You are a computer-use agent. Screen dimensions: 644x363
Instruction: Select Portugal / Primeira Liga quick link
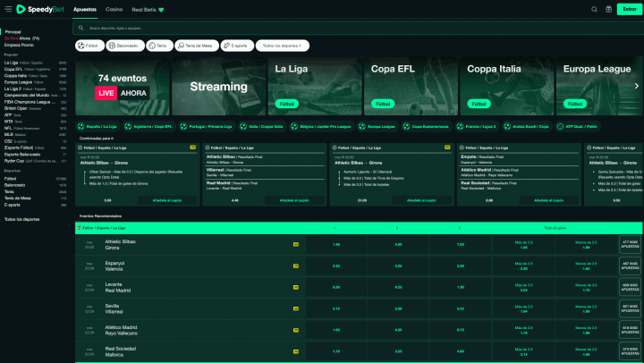207,126
